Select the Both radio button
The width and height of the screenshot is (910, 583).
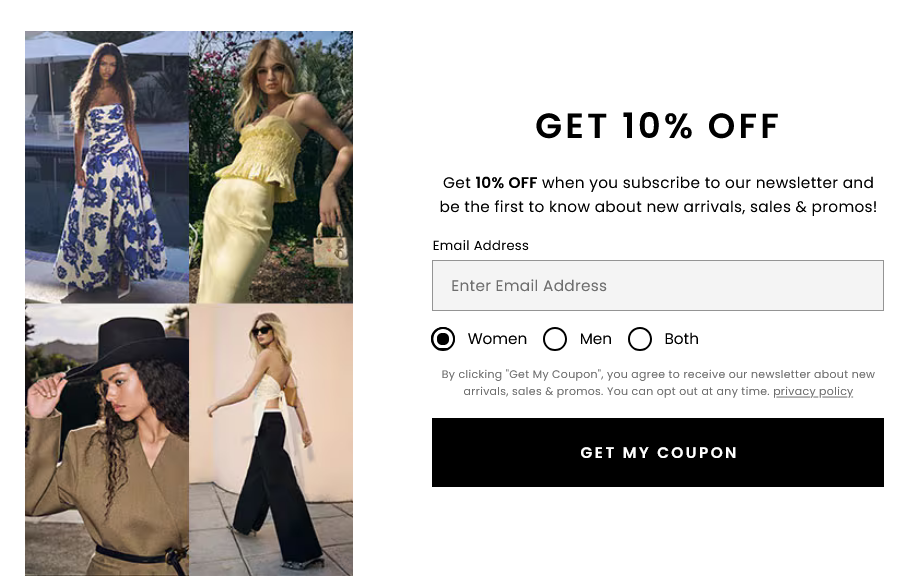[640, 339]
